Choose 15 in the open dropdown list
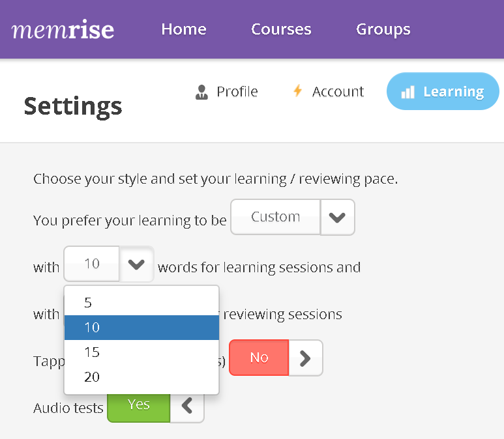The width and height of the screenshot is (504, 439). tap(141, 352)
